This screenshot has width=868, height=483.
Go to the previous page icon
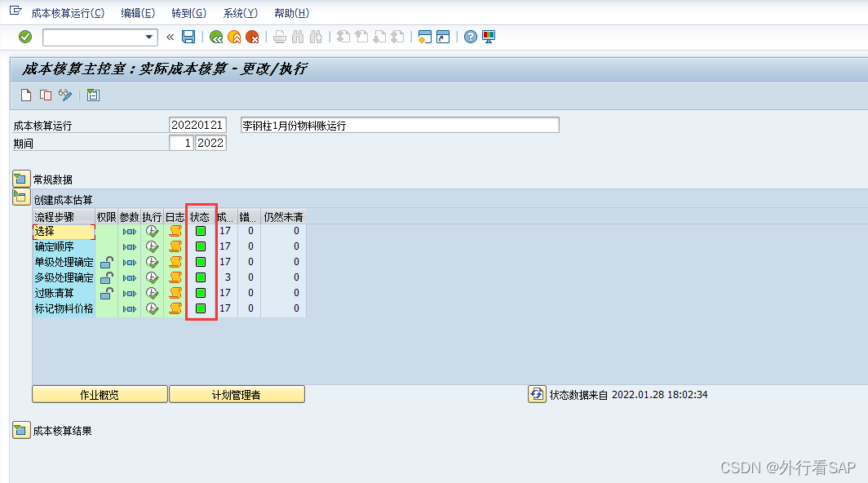(x=361, y=37)
